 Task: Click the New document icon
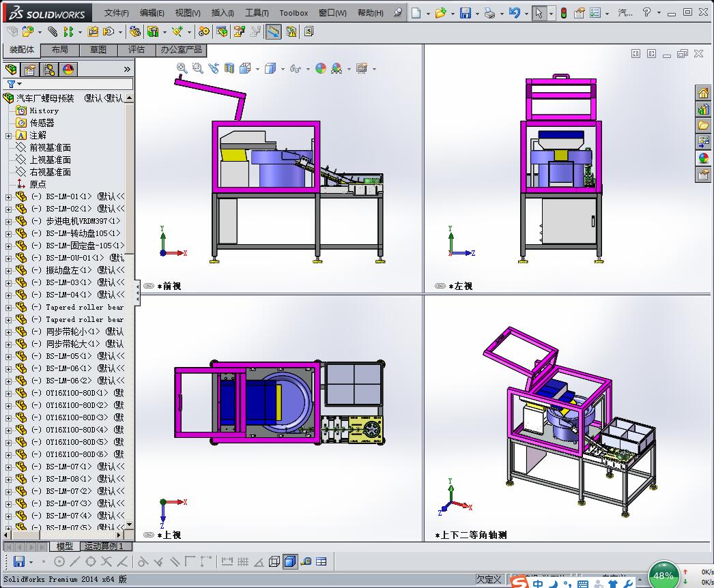click(x=416, y=13)
